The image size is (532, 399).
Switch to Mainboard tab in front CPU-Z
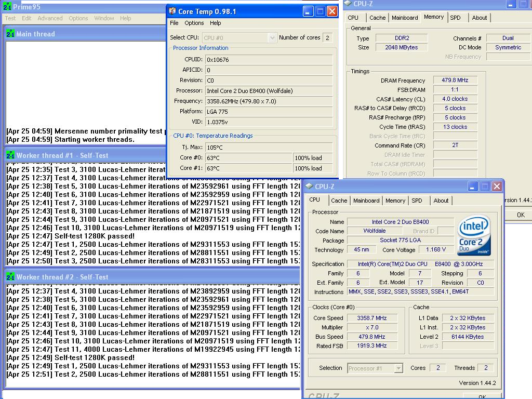coord(366,201)
